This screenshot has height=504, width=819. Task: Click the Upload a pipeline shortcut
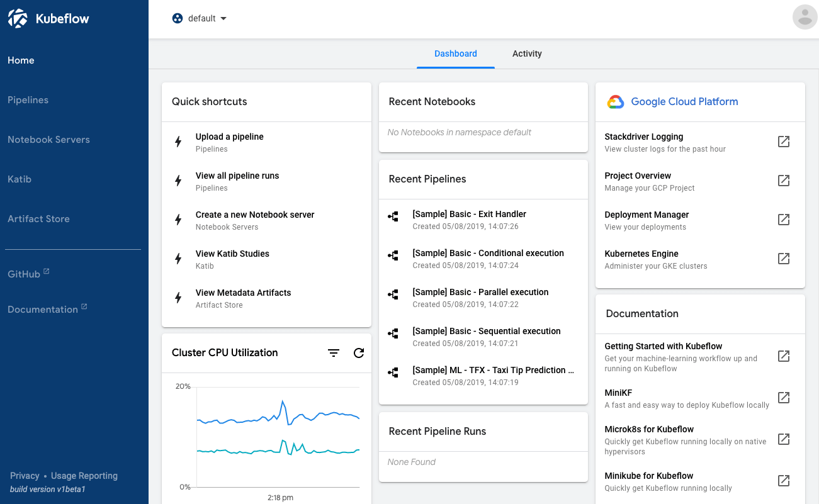point(266,142)
